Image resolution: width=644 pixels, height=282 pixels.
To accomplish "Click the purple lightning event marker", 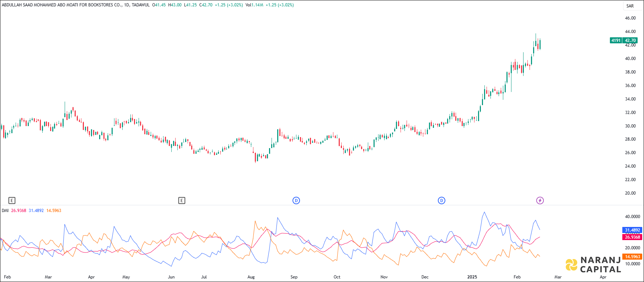I will point(540,201).
